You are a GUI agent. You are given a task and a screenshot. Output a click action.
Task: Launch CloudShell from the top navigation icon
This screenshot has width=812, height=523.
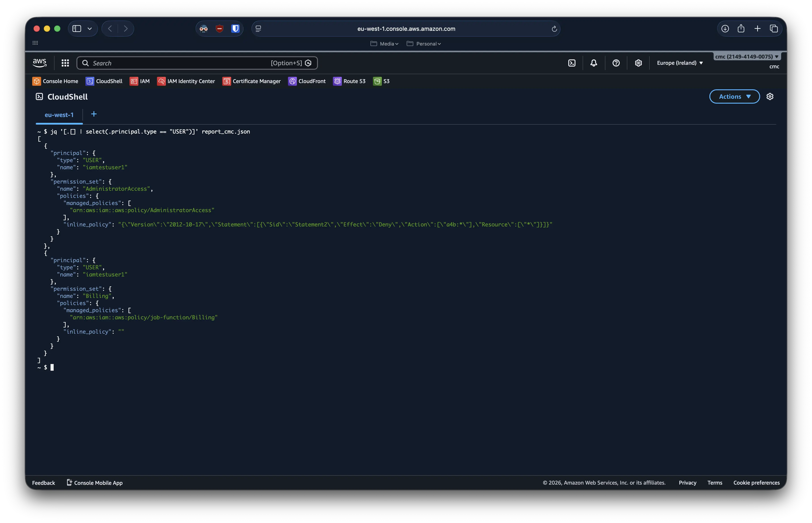click(x=572, y=63)
